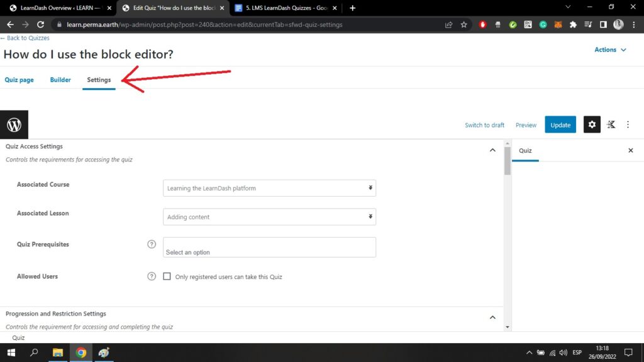644x362 pixels.
Task: Switch to the Builder tab
Action: click(x=60, y=80)
